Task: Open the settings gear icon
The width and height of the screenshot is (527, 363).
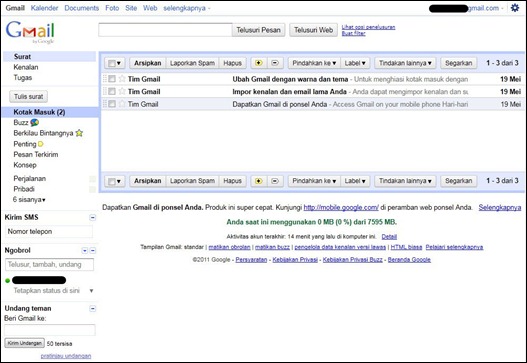Action: pos(515,8)
